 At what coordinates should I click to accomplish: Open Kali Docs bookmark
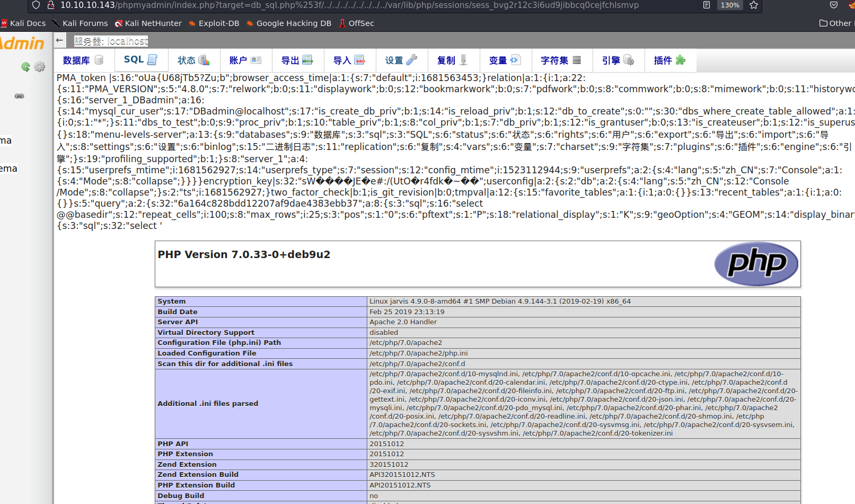coord(23,23)
